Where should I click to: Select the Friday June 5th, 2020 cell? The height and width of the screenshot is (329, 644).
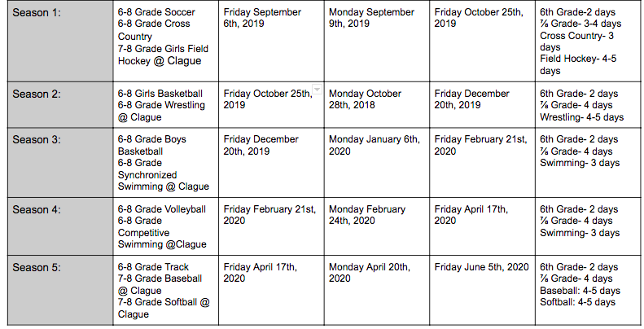pos(483,291)
